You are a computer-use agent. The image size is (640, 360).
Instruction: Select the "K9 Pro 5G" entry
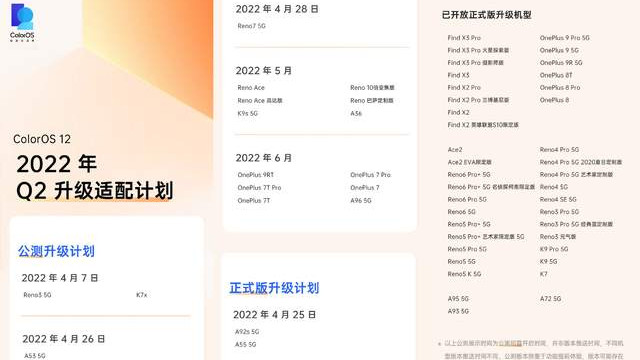pos(554,249)
